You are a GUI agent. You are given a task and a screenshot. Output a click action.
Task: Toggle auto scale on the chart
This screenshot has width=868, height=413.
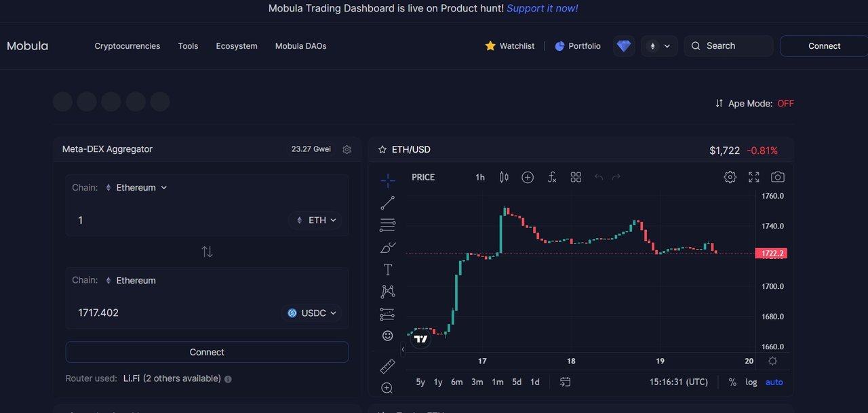point(774,382)
